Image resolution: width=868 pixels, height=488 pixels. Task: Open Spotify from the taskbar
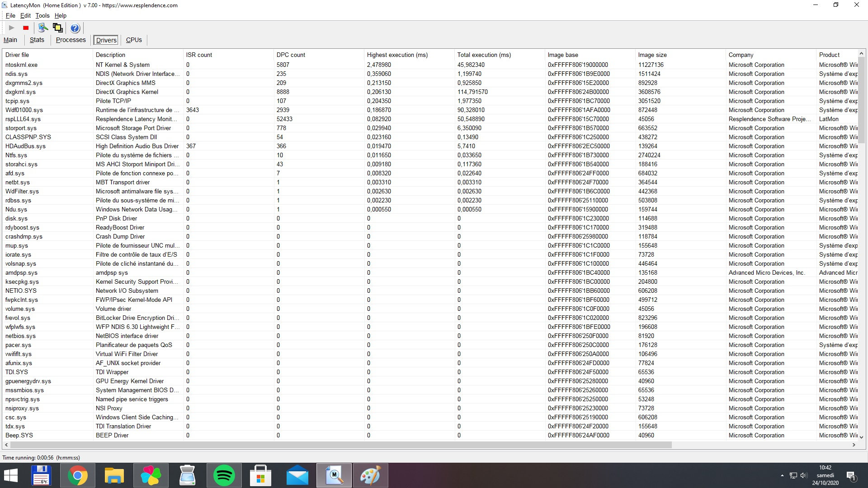(x=224, y=475)
